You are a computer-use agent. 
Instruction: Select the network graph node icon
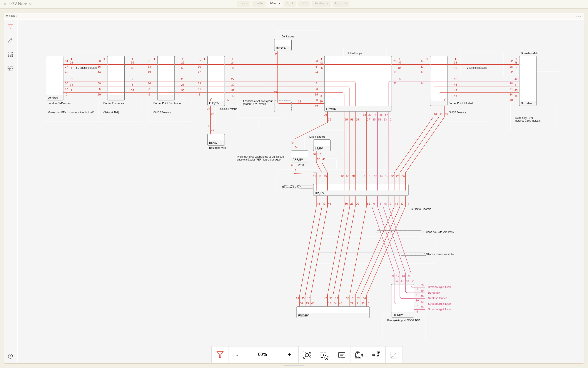coord(307,355)
